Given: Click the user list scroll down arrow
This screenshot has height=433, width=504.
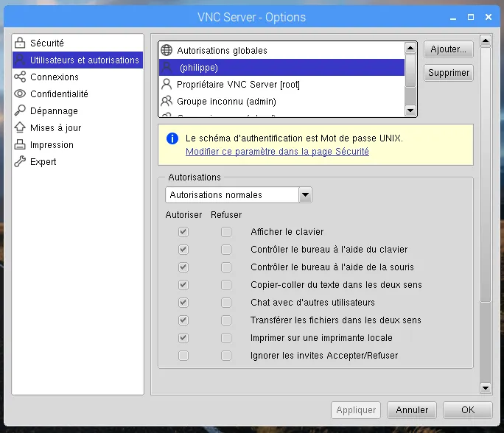Looking at the screenshot, I should pyautogui.click(x=410, y=110).
